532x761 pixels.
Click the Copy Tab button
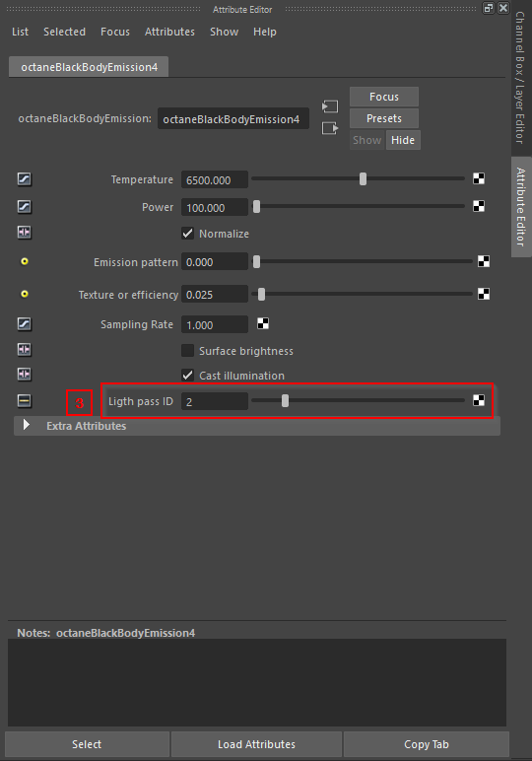click(427, 744)
